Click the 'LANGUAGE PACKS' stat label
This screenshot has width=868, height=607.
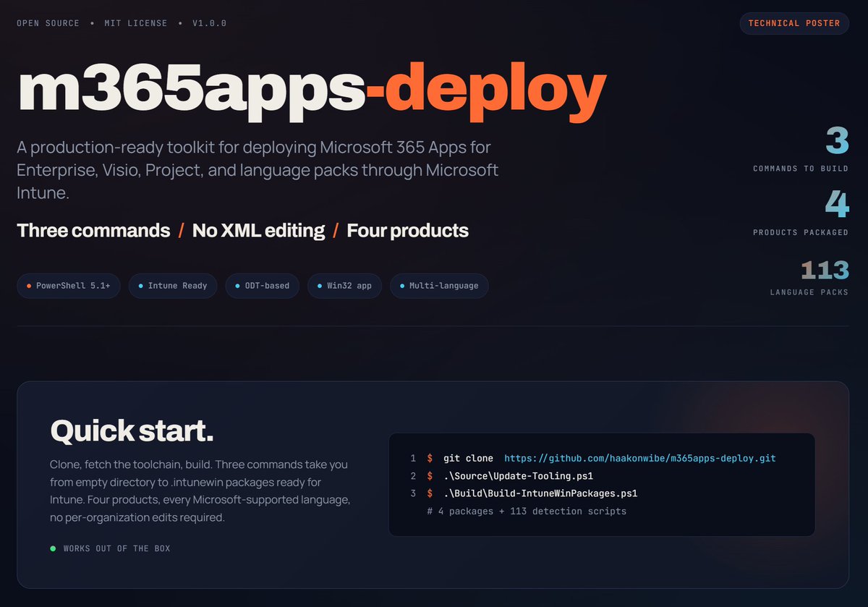(809, 292)
